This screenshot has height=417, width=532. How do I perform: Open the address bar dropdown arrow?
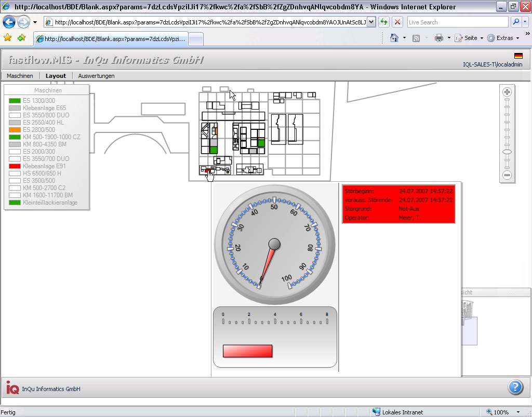pos(371,22)
